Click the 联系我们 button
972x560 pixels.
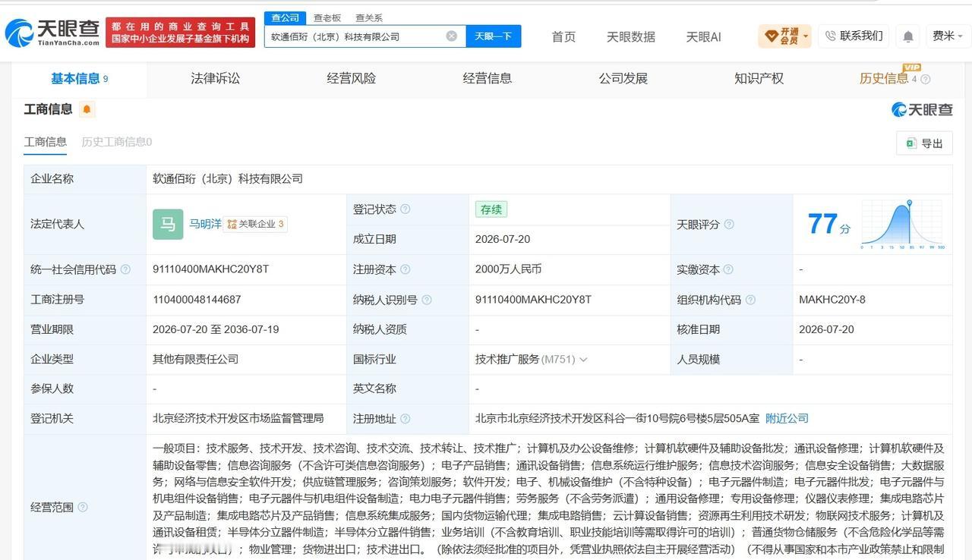(854, 36)
